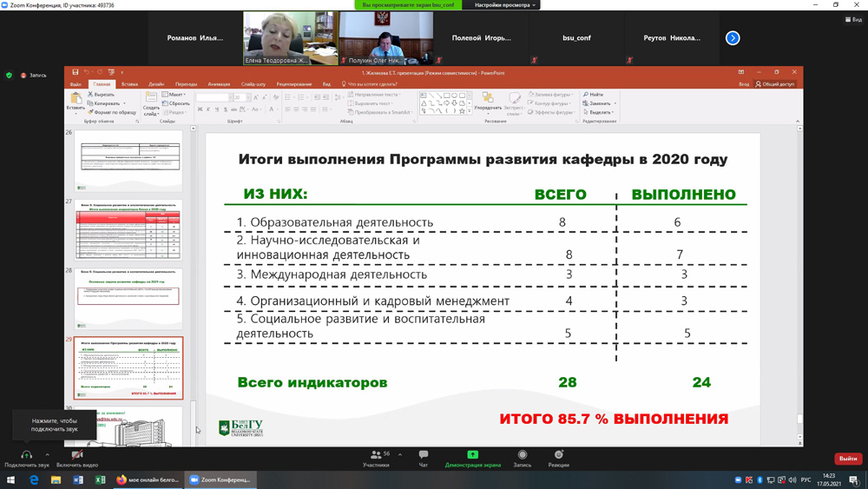The width and height of the screenshot is (868, 489).
Task: Expand the shapes gallery more arrow
Action: (x=470, y=112)
